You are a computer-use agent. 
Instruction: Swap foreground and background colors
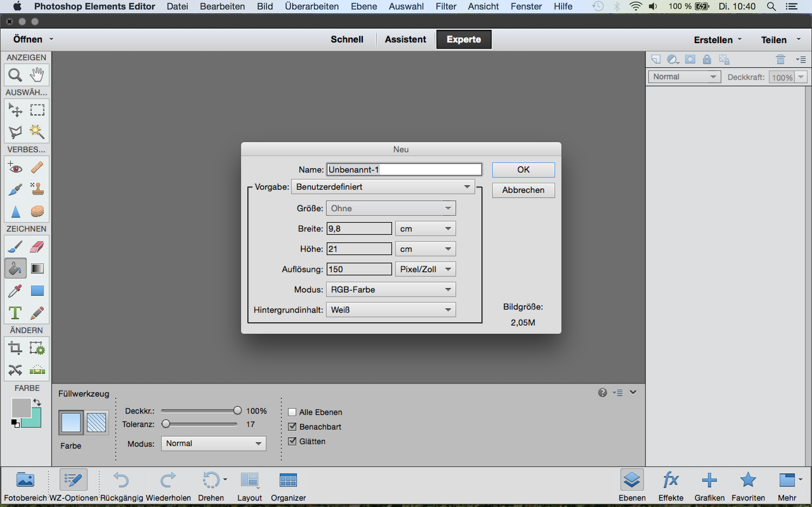click(x=37, y=402)
